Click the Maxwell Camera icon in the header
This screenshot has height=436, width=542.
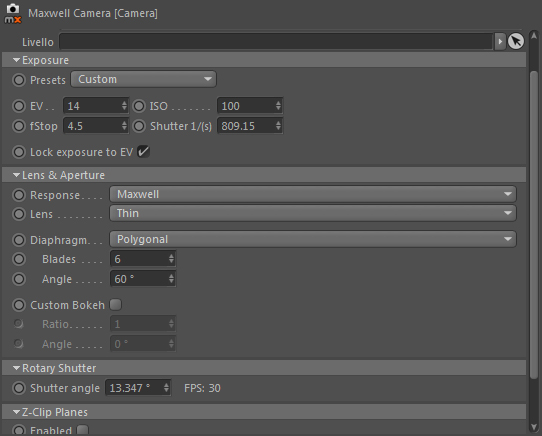12,14
